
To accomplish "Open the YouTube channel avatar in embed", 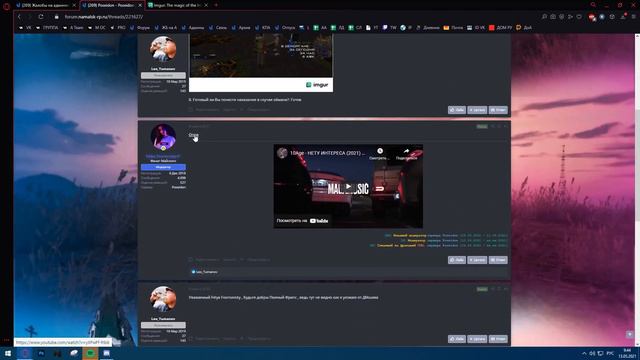I will (282, 153).
